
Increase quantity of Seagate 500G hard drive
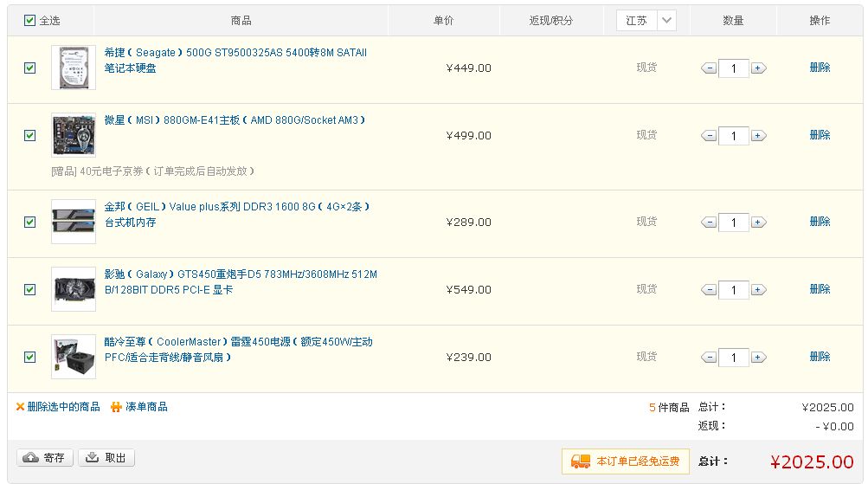758,68
